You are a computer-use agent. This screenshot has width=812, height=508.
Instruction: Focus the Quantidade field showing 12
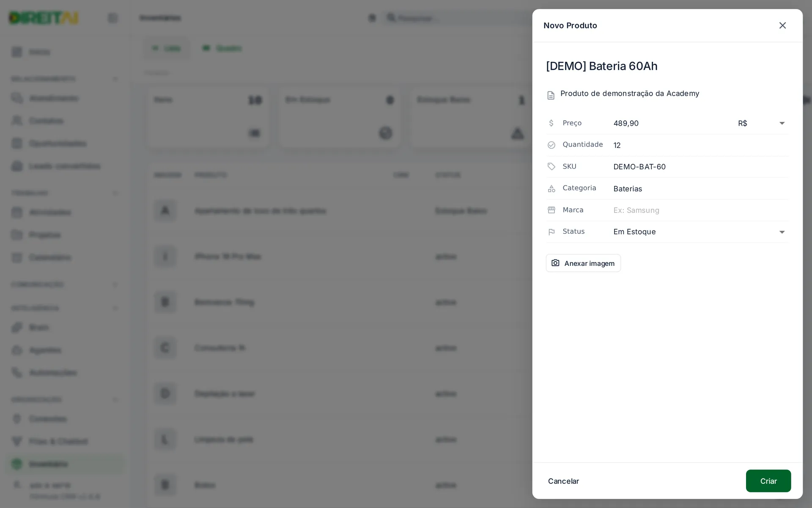(700, 145)
